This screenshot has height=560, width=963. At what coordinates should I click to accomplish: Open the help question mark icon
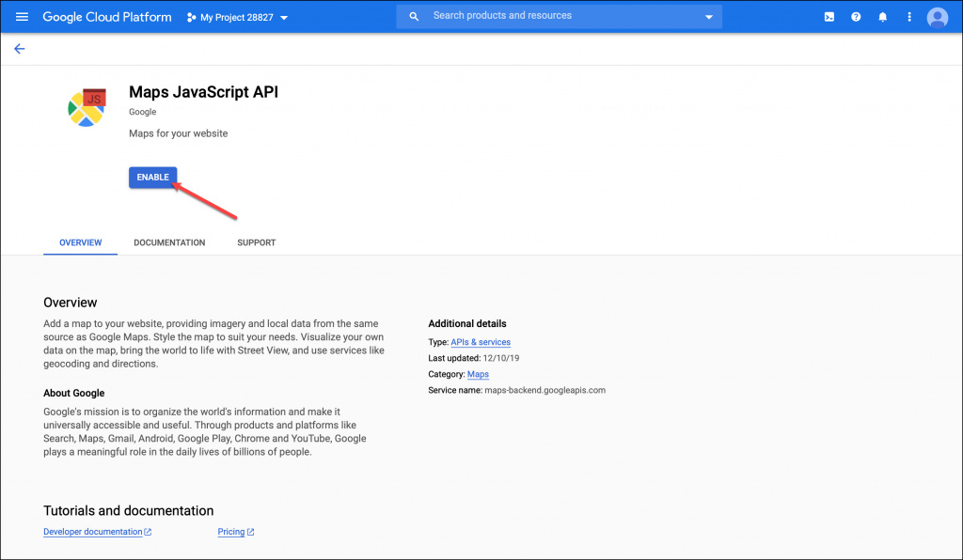pyautogui.click(x=856, y=17)
